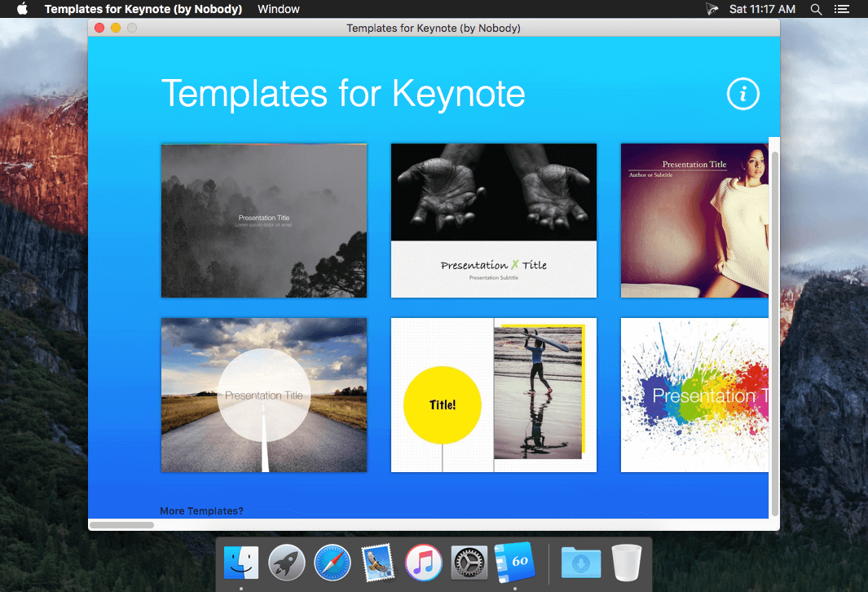868x592 pixels.
Task: Open the road and clouds template
Action: 263,395
